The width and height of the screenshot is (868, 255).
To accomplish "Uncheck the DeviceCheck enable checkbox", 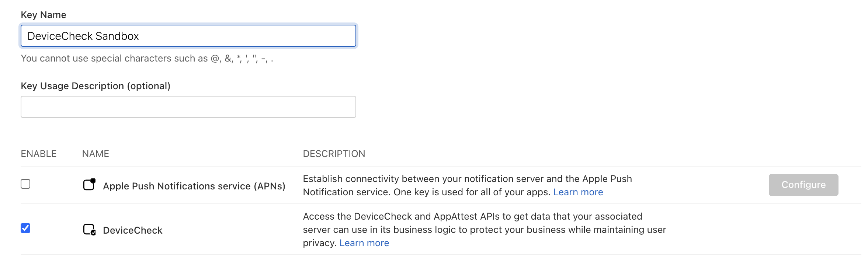I will pos(25,228).
